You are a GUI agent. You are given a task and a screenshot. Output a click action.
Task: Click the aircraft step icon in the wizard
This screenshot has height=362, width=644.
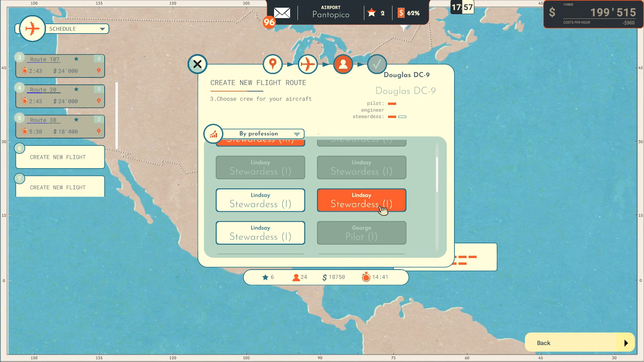click(x=308, y=64)
